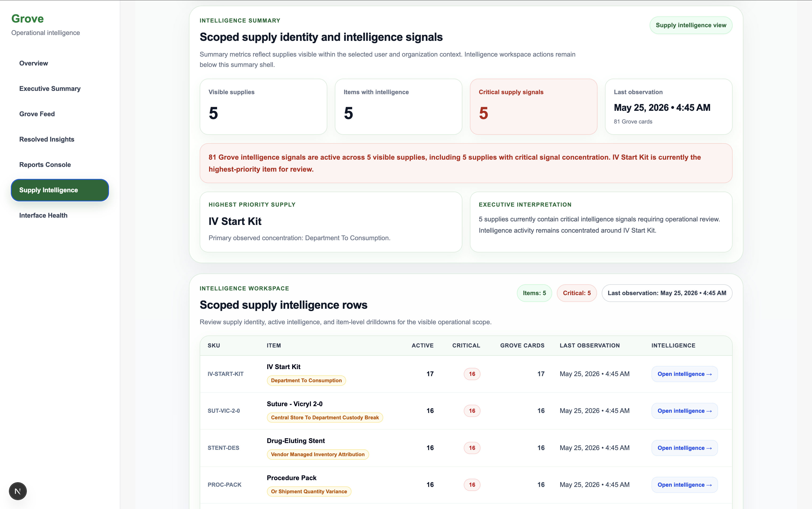The width and height of the screenshot is (812, 509).
Task: Click the Items with intelligence card
Action: click(398, 107)
